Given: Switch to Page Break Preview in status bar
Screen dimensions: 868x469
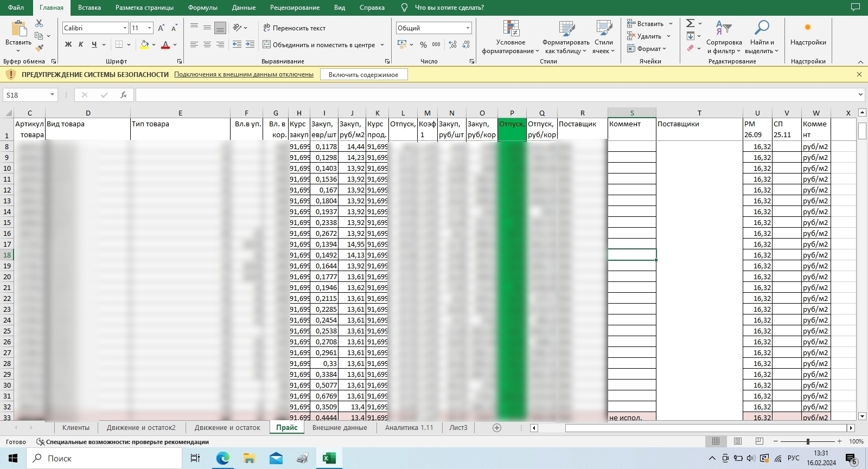Looking at the screenshot, I should coord(759,441).
